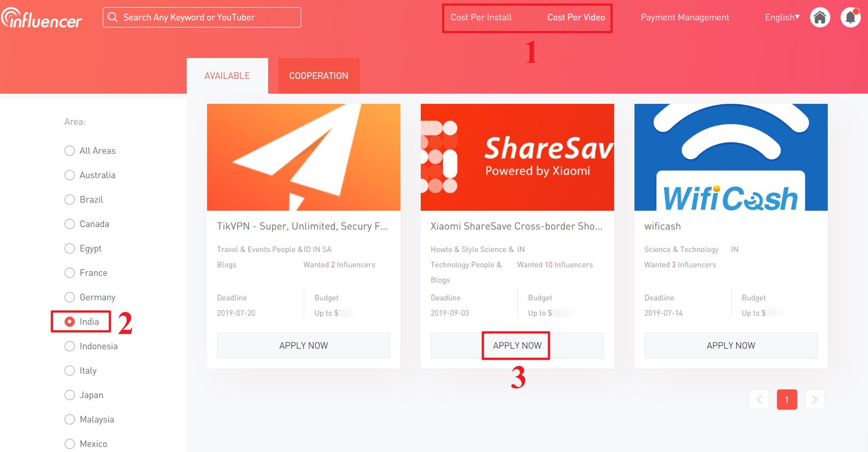
Task: Select the Malaysia radio button
Action: [70, 419]
